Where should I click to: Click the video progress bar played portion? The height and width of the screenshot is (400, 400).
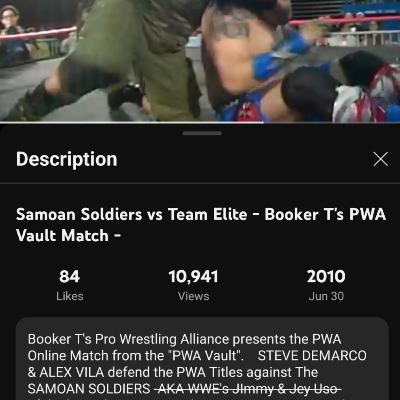(132, 122)
